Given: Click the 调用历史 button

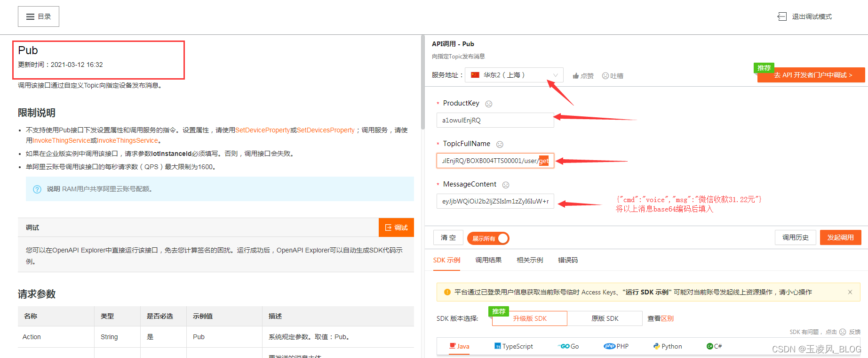Looking at the screenshot, I should pos(796,237).
